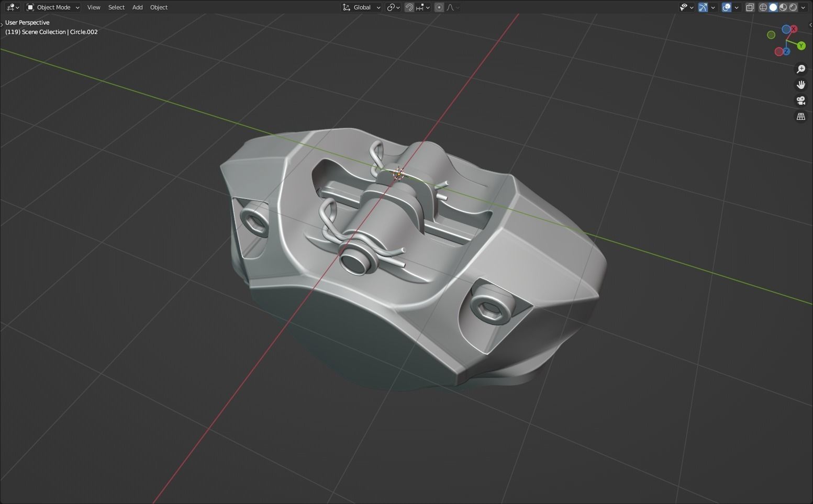Open the gizmo options arrow

(x=713, y=7)
